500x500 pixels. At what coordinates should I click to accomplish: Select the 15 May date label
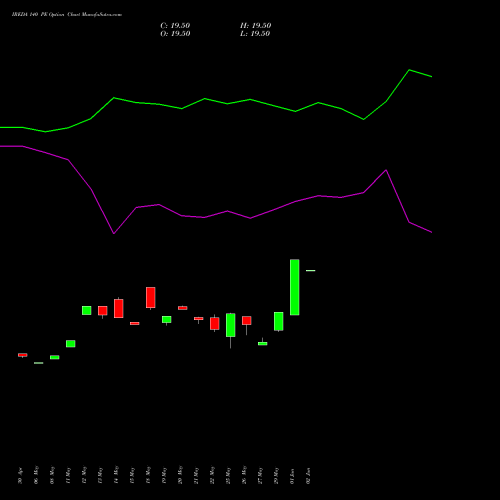132,475
